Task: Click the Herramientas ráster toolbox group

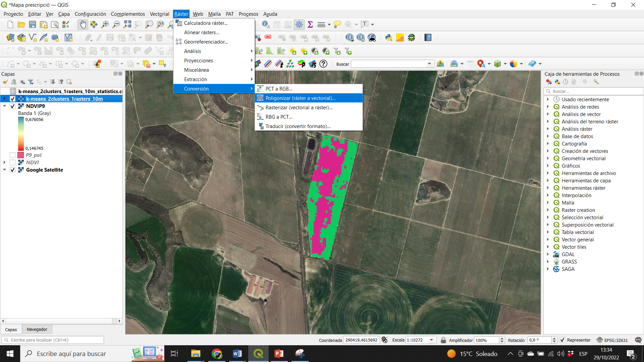Action: pos(583,188)
